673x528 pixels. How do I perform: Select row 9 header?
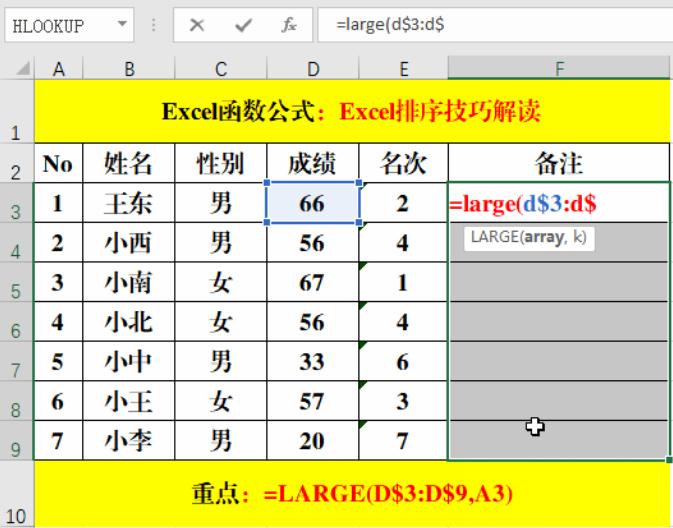[x=16, y=440]
